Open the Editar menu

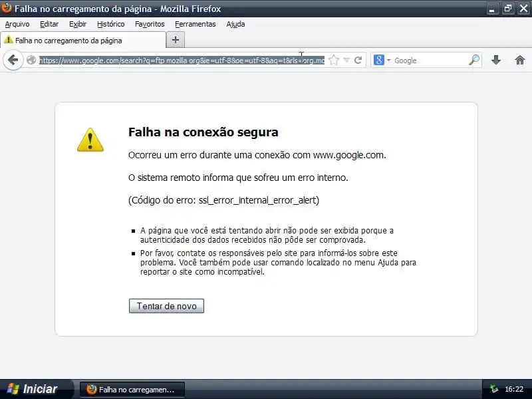tap(49, 24)
